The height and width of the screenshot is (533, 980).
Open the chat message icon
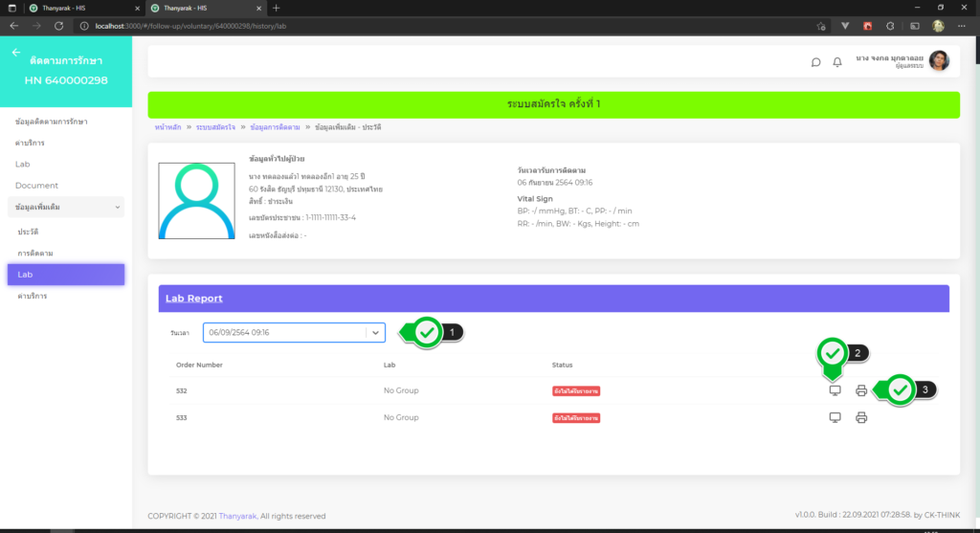click(815, 62)
